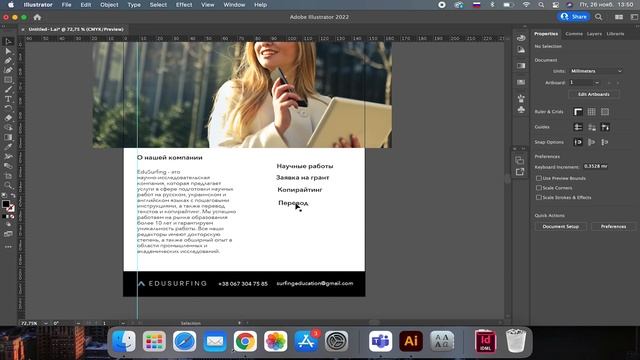Toggle Show Transparency Grid button
Image resolution: width=640 pixels, height=360 pixels.
[x=605, y=111]
